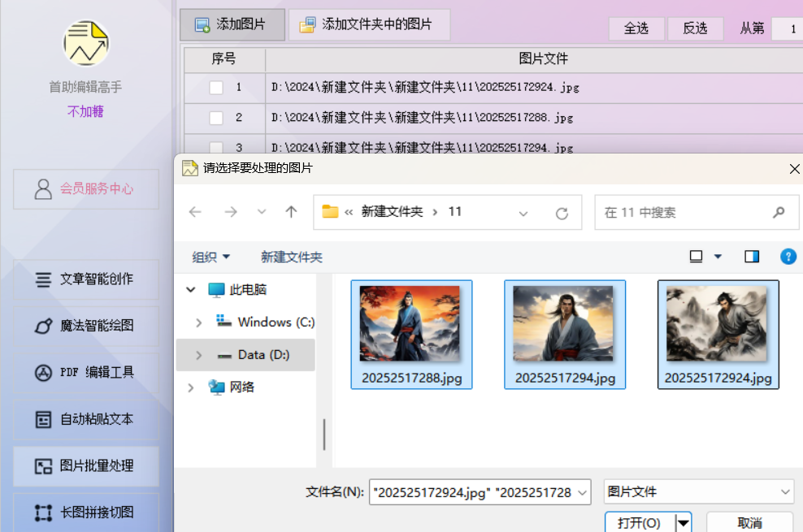Click 添加图片 button
Screen dimensions: 803x532
(232, 24)
